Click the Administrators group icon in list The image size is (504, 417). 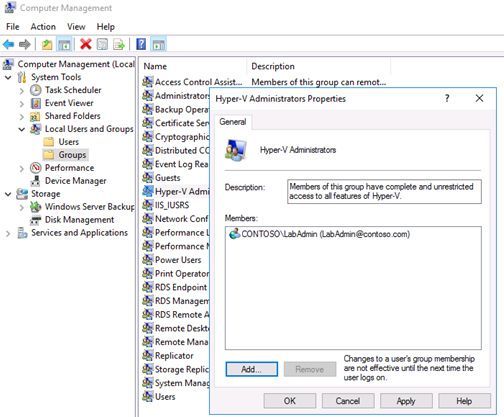click(148, 96)
